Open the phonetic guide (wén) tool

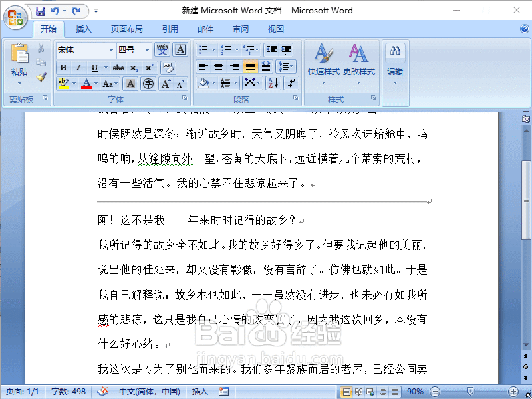[x=162, y=49]
